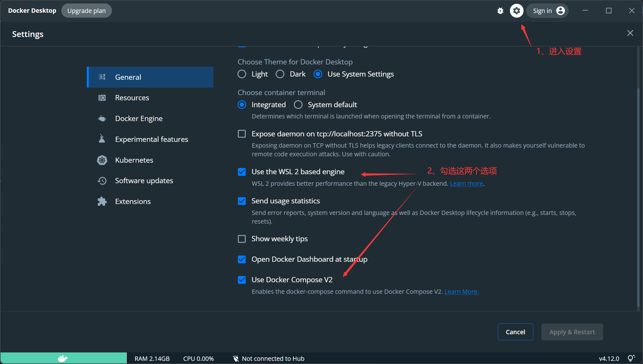
Task: Minimize the Docker Desktop window
Action: pyautogui.click(x=585, y=11)
